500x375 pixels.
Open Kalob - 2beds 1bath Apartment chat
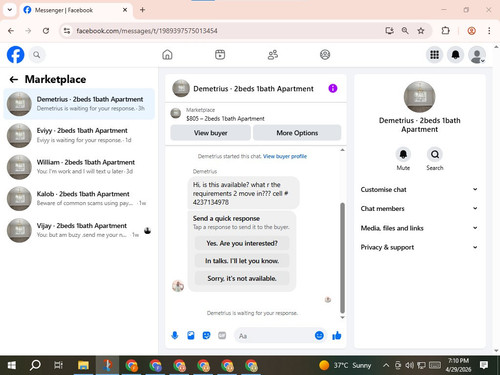click(x=79, y=199)
